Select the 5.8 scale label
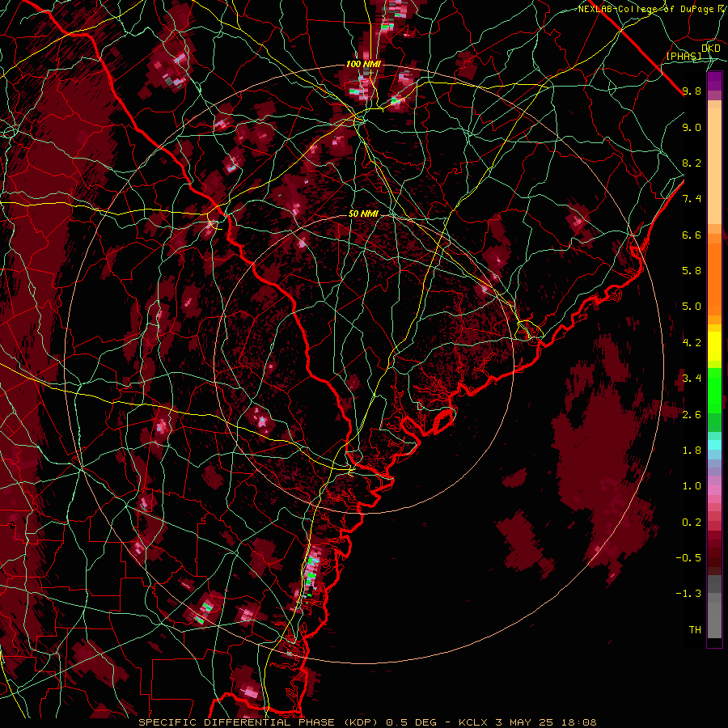Image resolution: width=728 pixels, height=728 pixels. [x=692, y=271]
